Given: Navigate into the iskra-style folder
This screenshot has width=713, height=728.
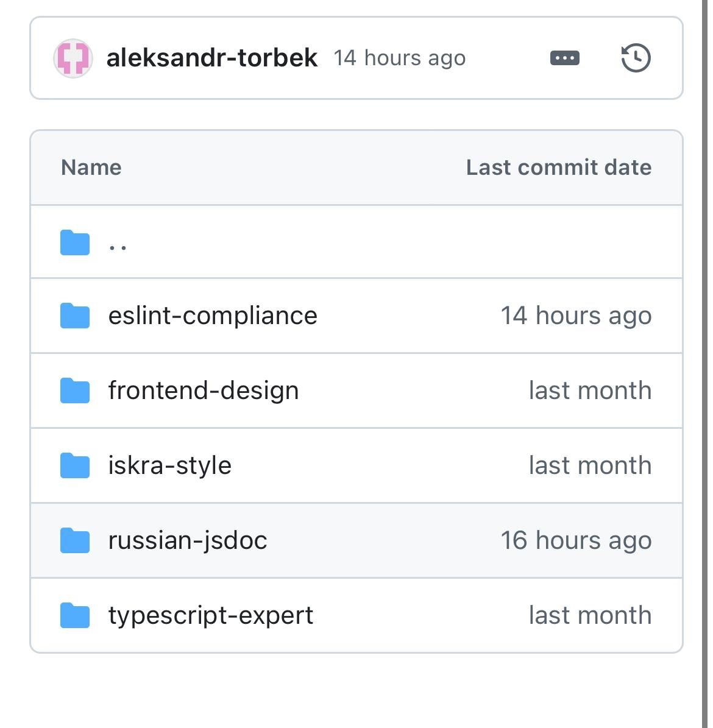Looking at the screenshot, I should pyautogui.click(x=169, y=465).
